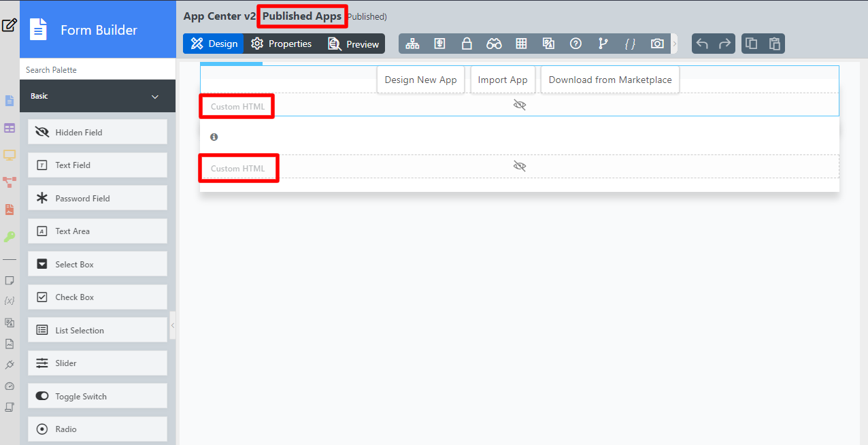Open the note sidebar icon above {x}
The height and width of the screenshot is (445, 868).
tap(10, 280)
